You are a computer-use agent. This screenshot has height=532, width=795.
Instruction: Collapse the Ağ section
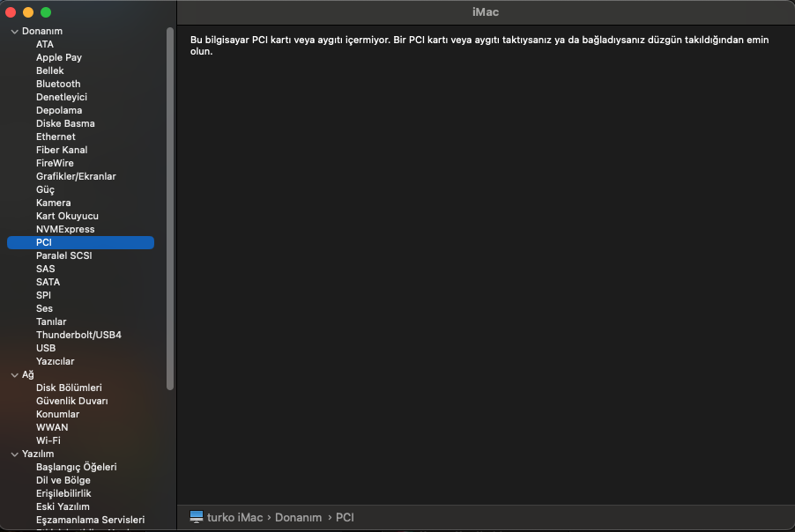[x=14, y=375]
